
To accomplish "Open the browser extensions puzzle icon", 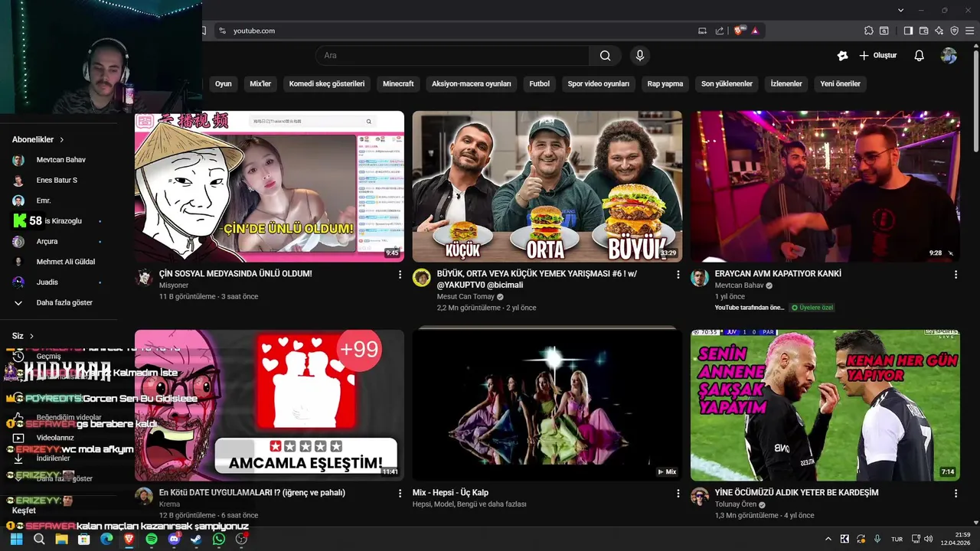I will [x=868, y=31].
